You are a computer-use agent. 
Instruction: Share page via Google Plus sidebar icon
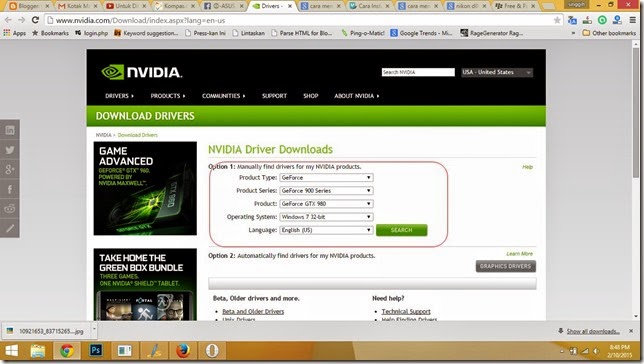tap(10, 169)
